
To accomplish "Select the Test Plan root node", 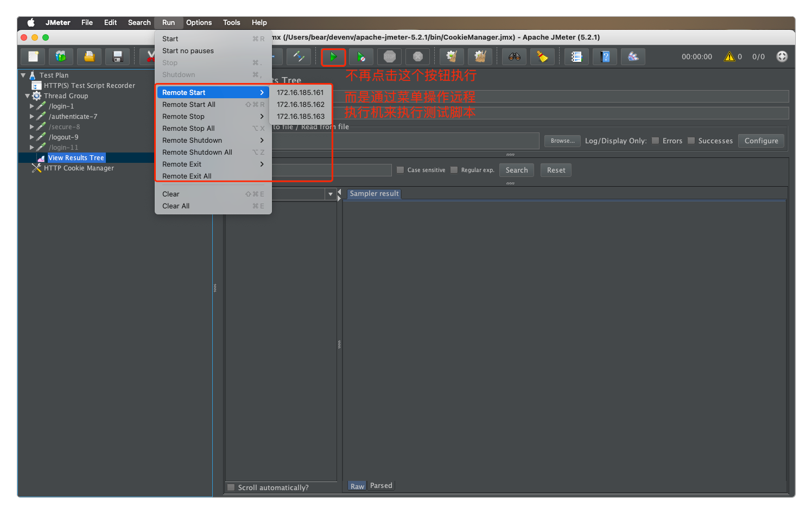I will coord(54,75).
